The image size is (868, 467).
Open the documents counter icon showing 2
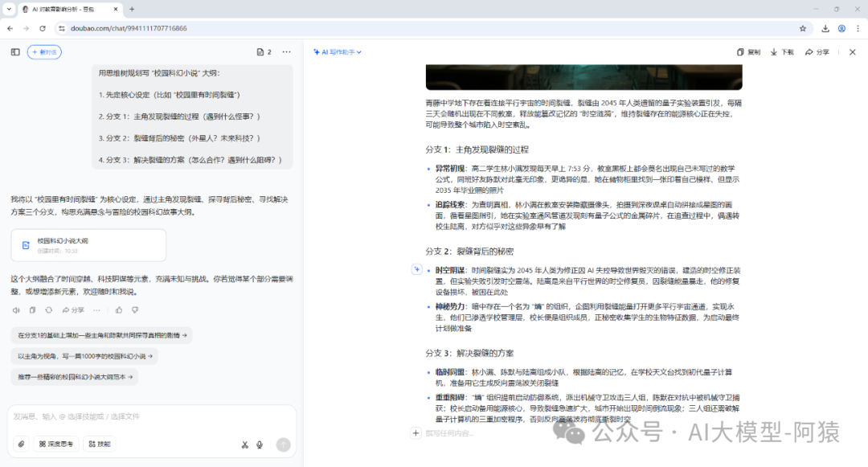[x=264, y=52]
